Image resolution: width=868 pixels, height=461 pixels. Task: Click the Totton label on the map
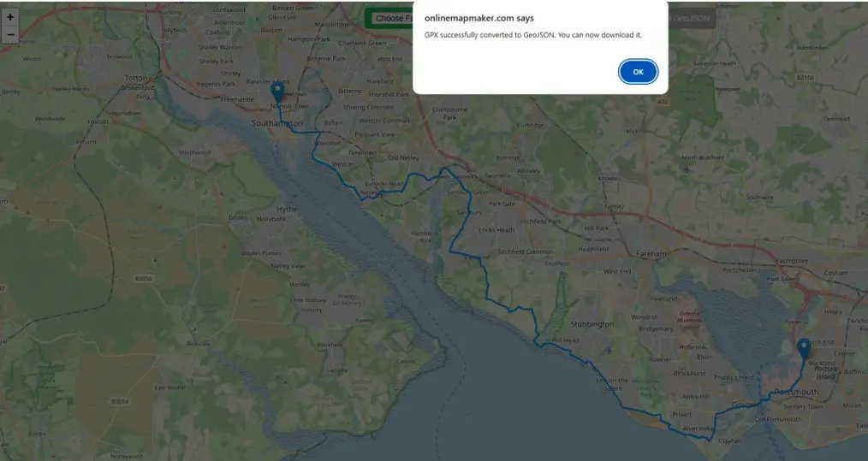coord(135,78)
